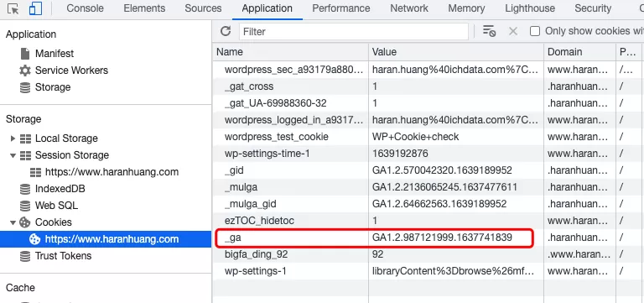This screenshot has height=303, width=644.
Task: Enable Only show cookies checkbox
Action: click(x=535, y=31)
